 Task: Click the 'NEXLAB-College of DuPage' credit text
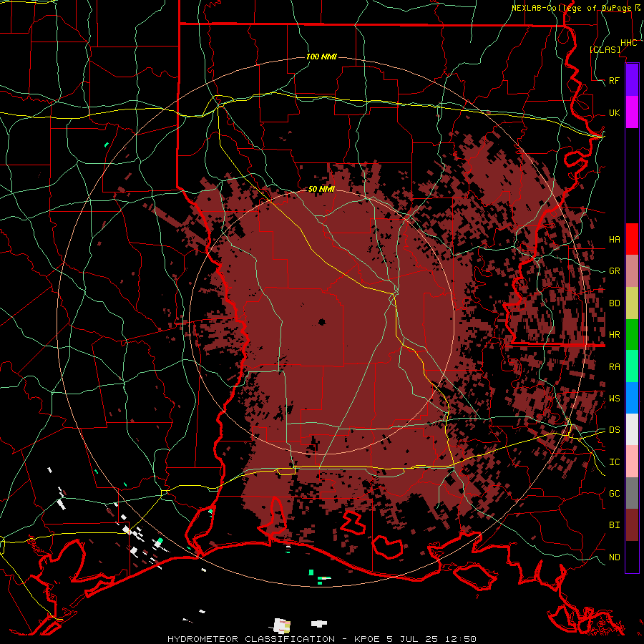572,8
